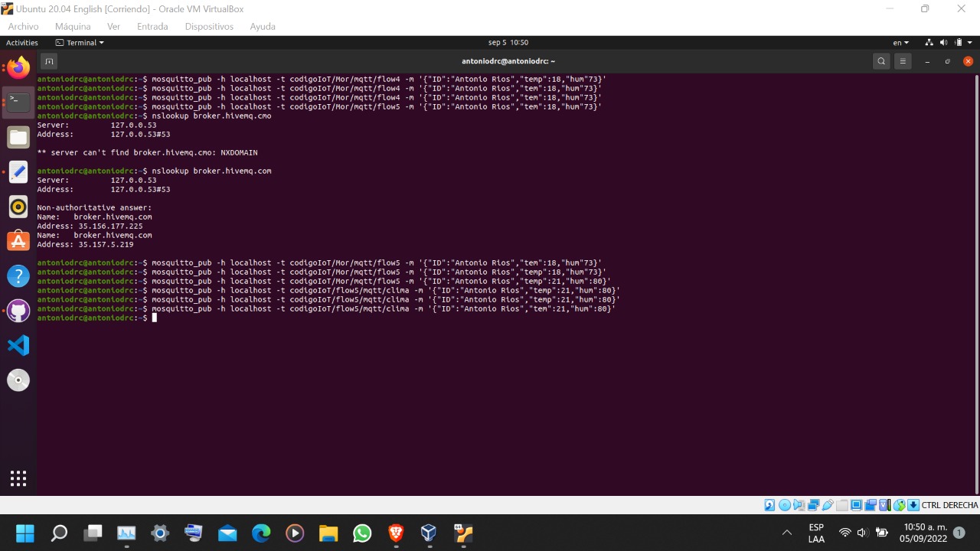Viewport: 980px width, 551px height.
Task: Click the Activities button
Action: coord(22,43)
